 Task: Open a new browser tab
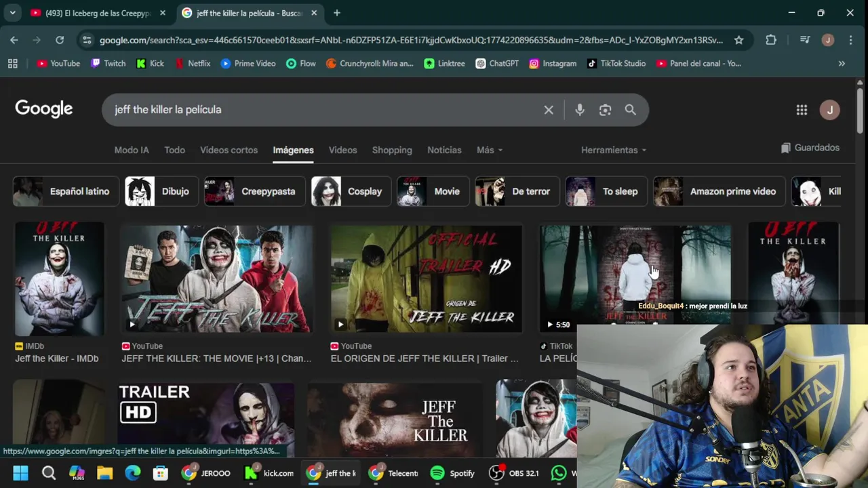click(337, 13)
